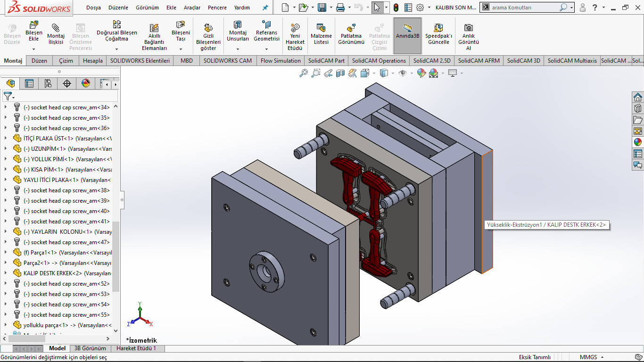Click the Open file folder icon
Image resolution: width=644 pixels, height=362 pixels.
(303, 8)
